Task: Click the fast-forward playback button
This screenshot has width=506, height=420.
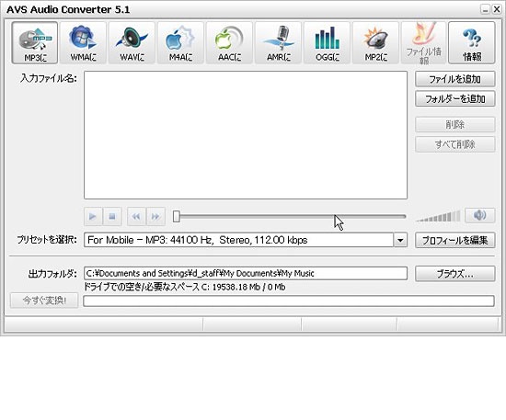Action: 155,216
